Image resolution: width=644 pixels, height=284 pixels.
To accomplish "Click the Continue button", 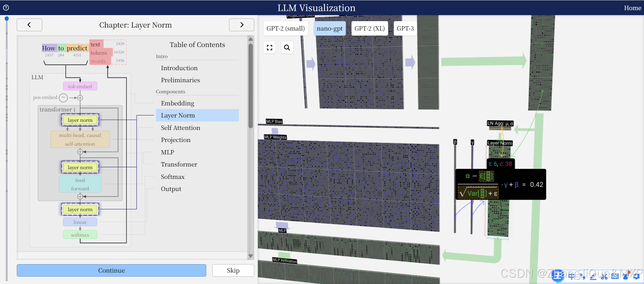I will pyautogui.click(x=111, y=271).
